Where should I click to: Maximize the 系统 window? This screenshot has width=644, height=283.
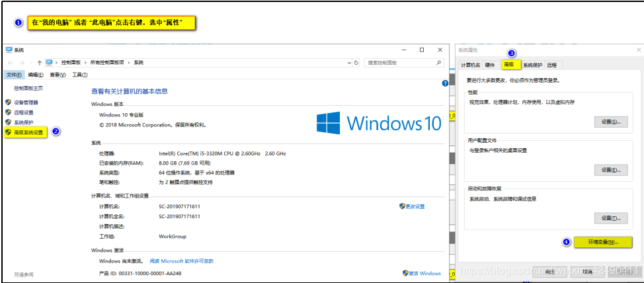[422, 50]
